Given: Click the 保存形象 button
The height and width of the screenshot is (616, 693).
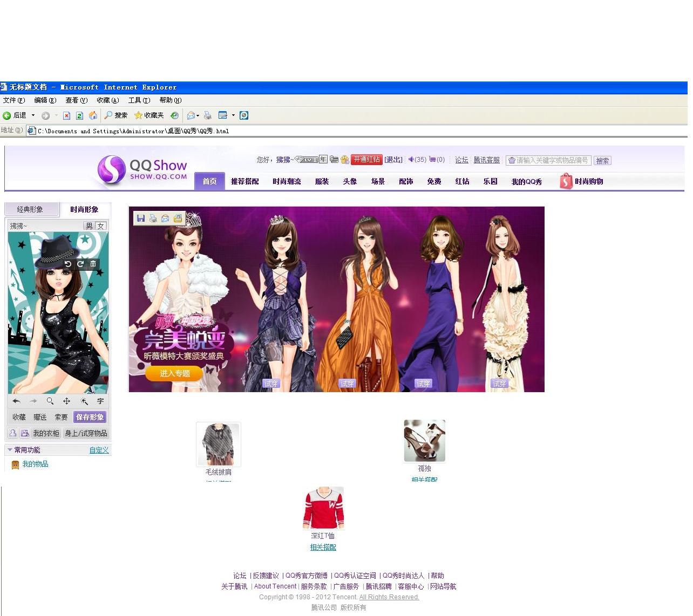Looking at the screenshot, I should coord(90,417).
